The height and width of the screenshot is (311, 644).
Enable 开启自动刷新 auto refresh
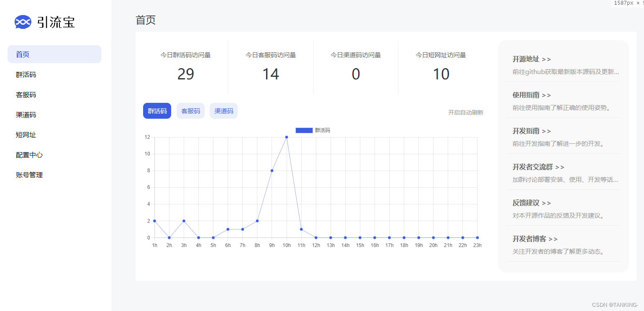tap(466, 112)
